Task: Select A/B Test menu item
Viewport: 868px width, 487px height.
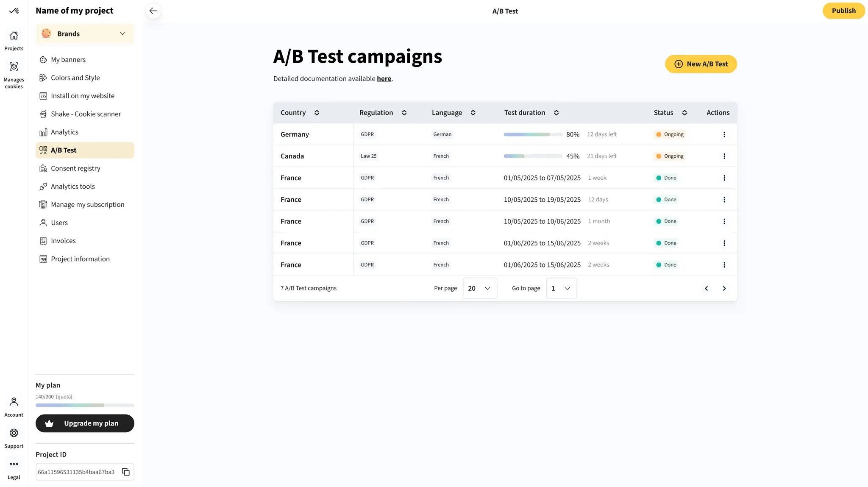Action: (x=85, y=150)
